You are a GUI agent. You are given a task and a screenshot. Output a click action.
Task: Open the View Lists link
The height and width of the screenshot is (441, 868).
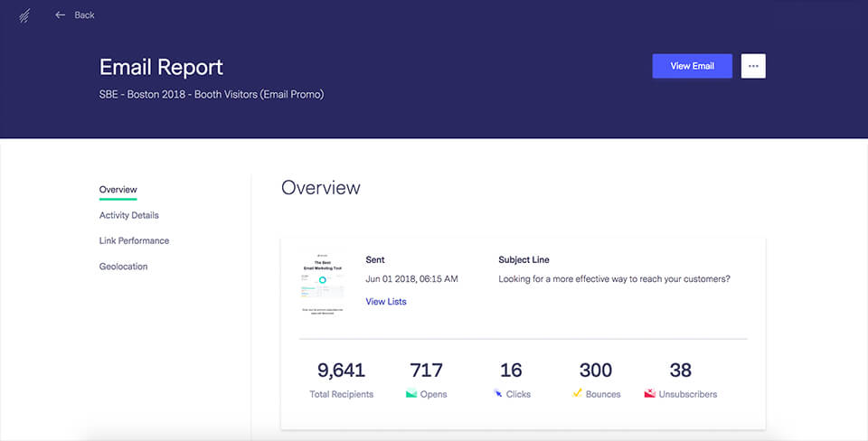click(x=386, y=301)
